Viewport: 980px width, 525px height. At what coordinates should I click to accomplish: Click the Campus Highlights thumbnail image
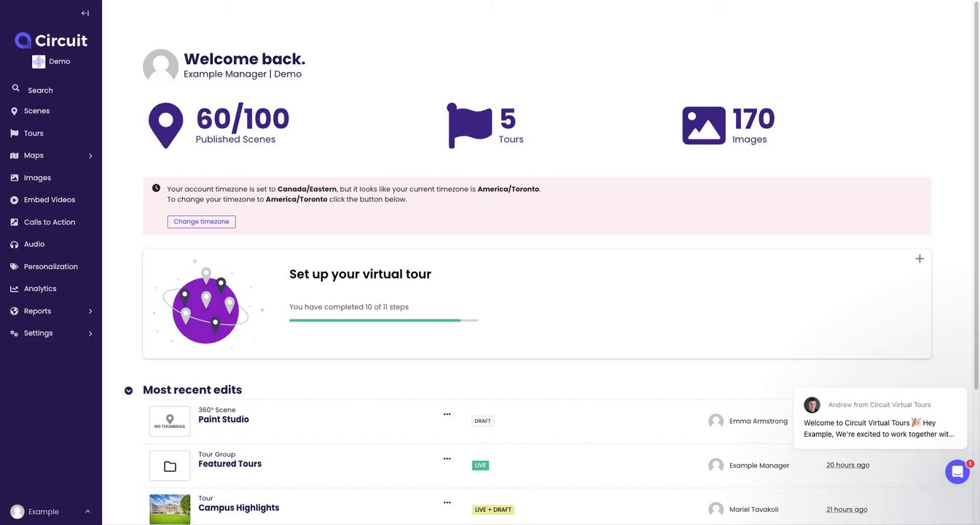[x=170, y=509]
